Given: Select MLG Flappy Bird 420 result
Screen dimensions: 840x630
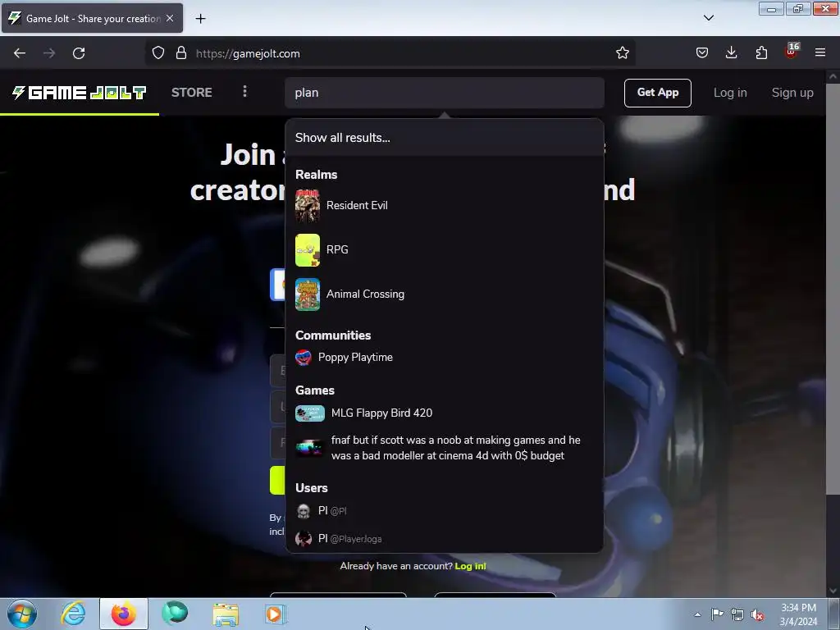Looking at the screenshot, I should pos(445,413).
